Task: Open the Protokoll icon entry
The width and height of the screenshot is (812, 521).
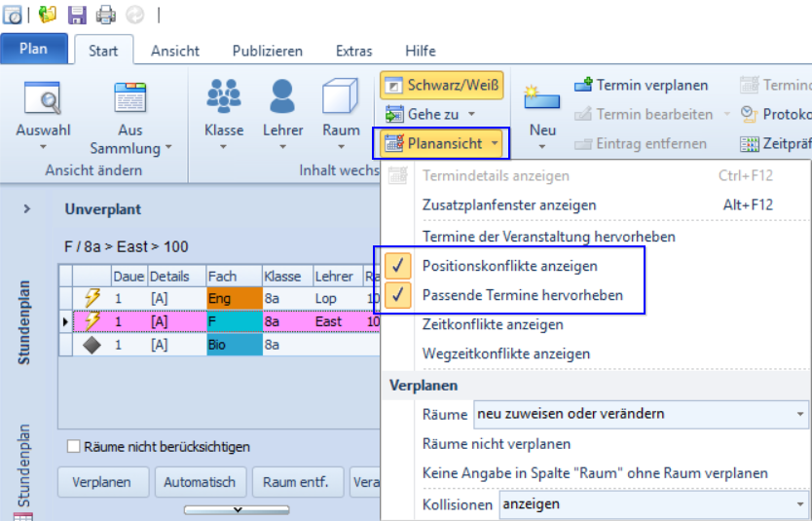Action: click(750, 114)
